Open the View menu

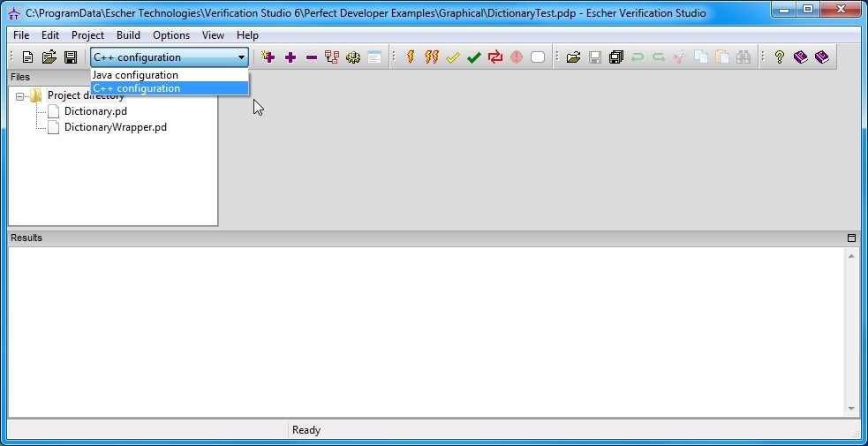coord(213,34)
